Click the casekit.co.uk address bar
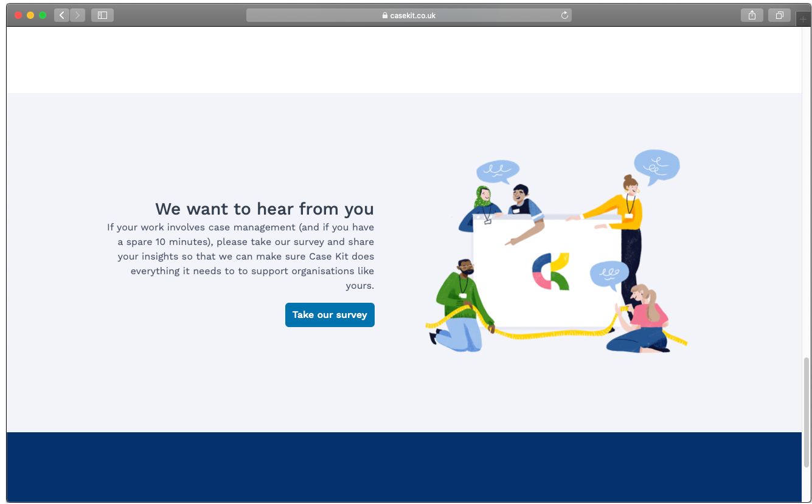Image resolution: width=812 pixels, height=504 pixels. 409,15
